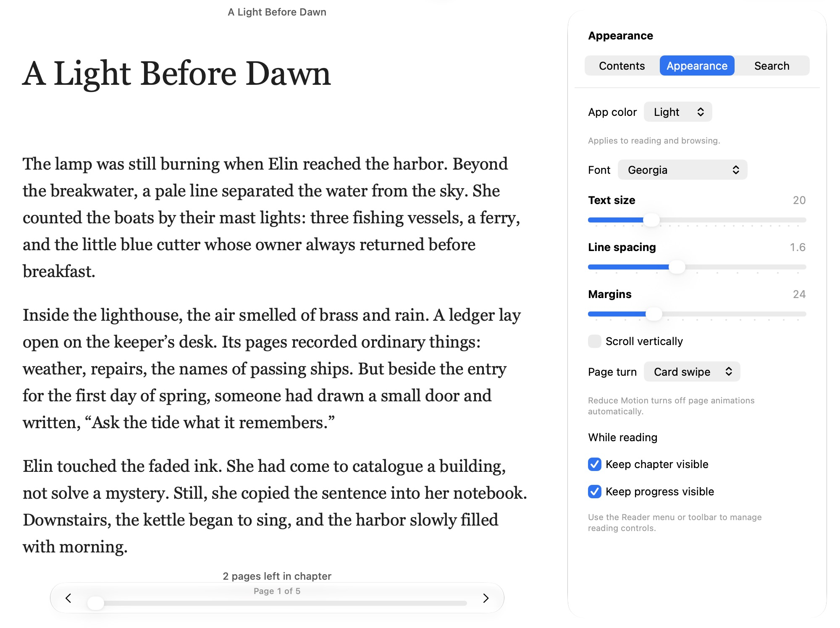Click the Text size value 20
This screenshot has width=840, height=628.
pos(799,200)
